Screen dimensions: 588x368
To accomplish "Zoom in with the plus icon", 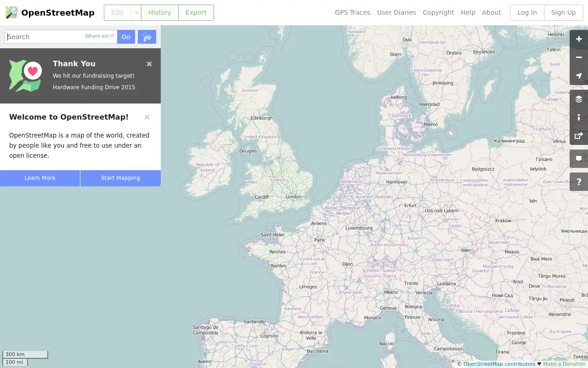I will pyautogui.click(x=579, y=39).
